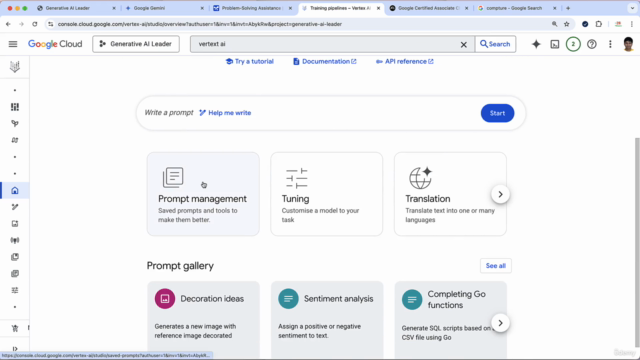This screenshot has height=360, width=640.
Task: Open the Tuning card
Action: click(327, 194)
